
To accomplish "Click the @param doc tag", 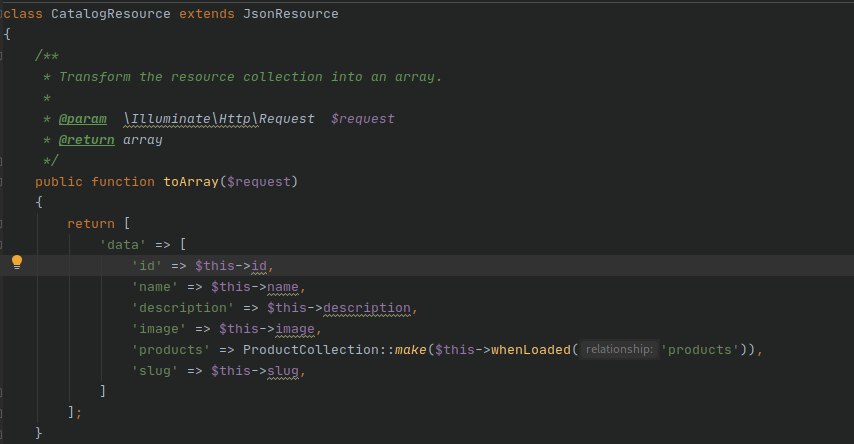I will pyautogui.click(x=83, y=119).
